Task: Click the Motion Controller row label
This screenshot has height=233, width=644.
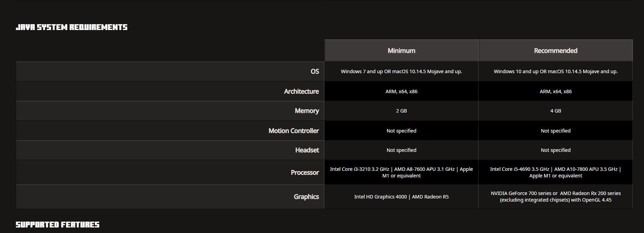Action: pyautogui.click(x=294, y=131)
